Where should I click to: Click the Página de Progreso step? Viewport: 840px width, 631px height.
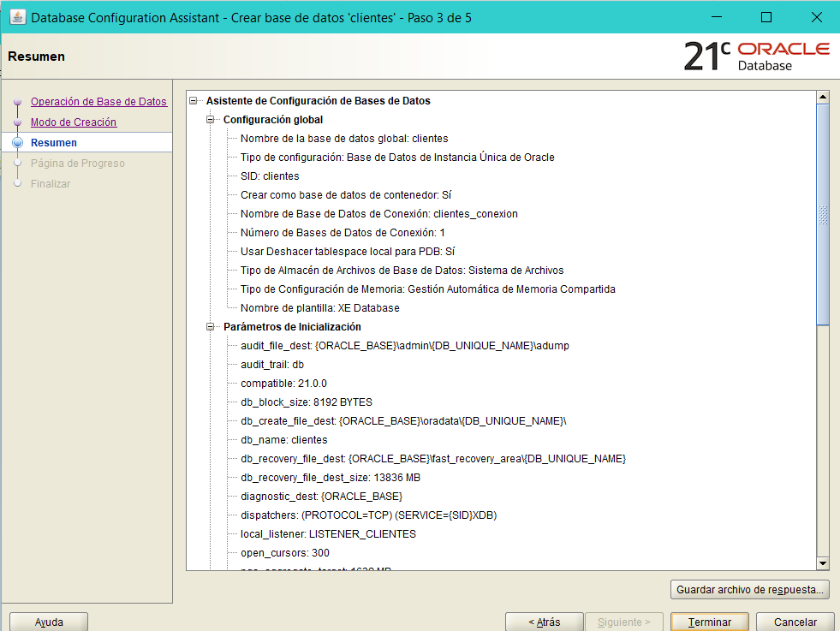tap(78, 163)
